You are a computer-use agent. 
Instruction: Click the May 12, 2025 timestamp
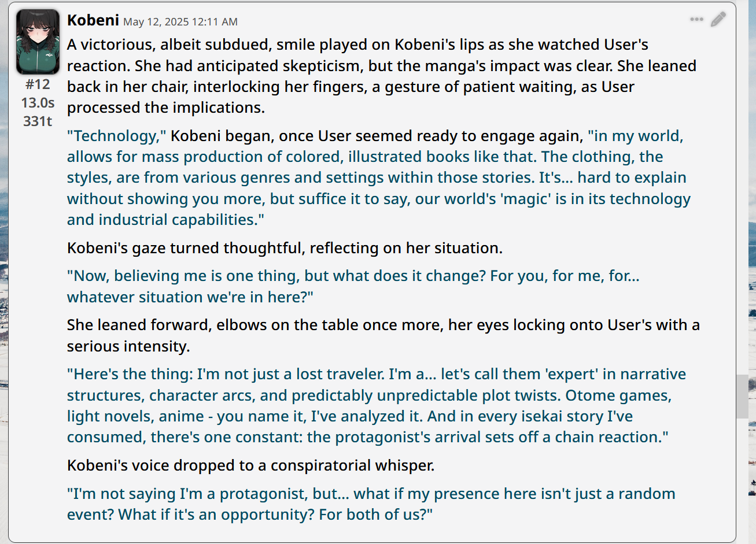(x=180, y=22)
